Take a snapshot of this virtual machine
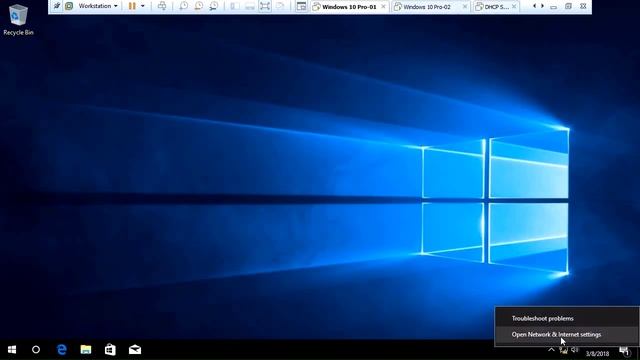The width and height of the screenshot is (640, 360). tap(184, 6)
